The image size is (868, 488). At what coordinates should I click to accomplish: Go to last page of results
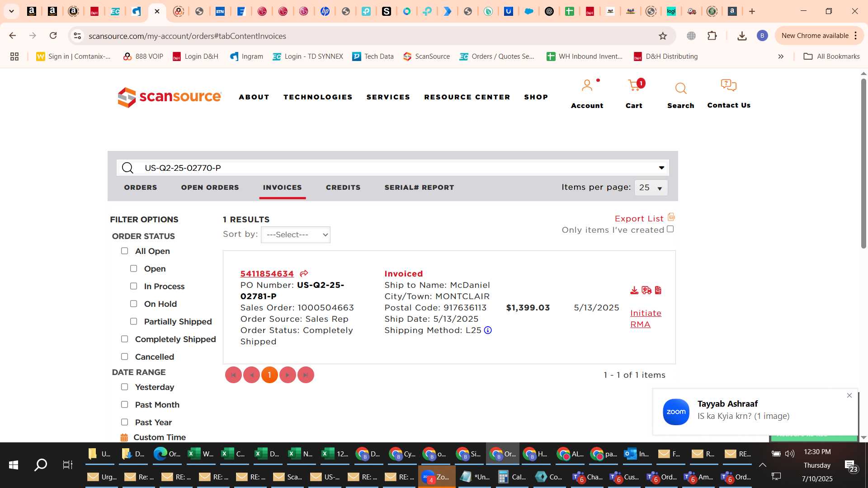click(x=306, y=375)
